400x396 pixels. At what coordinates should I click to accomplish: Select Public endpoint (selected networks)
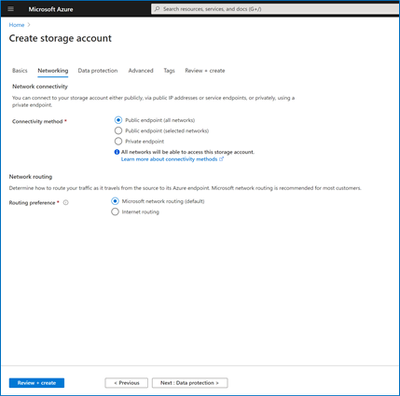(x=118, y=131)
